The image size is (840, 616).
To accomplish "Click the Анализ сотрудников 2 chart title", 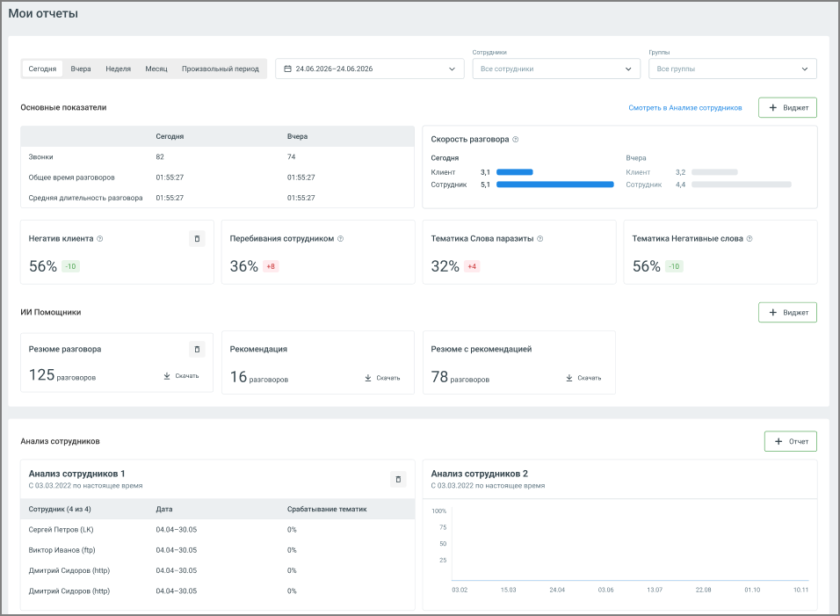I will 480,474.
